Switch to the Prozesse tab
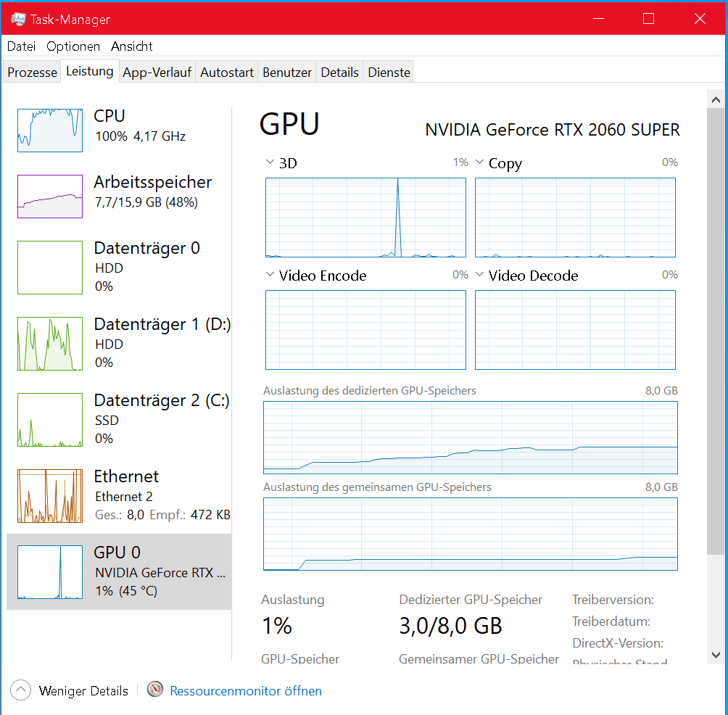Image resolution: width=728 pixels, height=715 pixels. click(32, 73)
